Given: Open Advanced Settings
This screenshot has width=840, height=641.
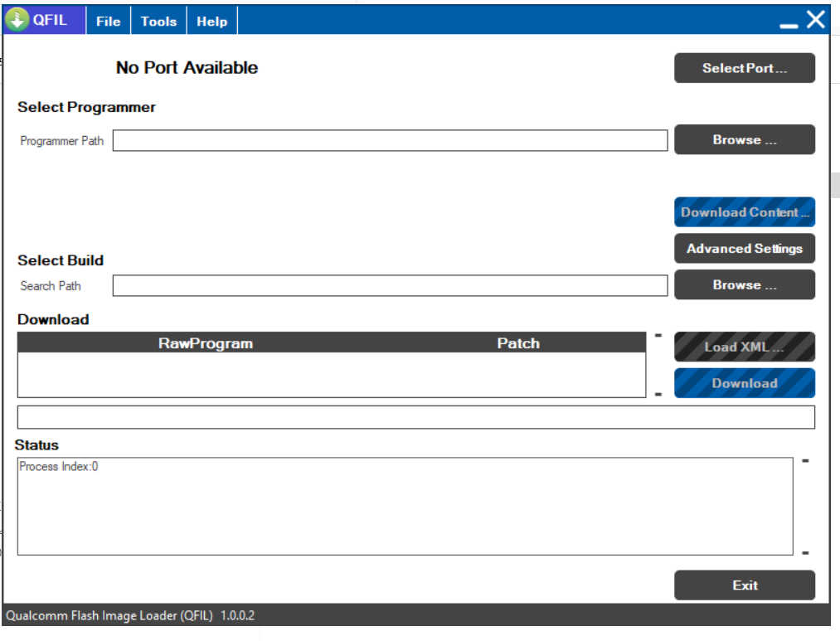Looking at the screenshot, I should coord(745,249).
